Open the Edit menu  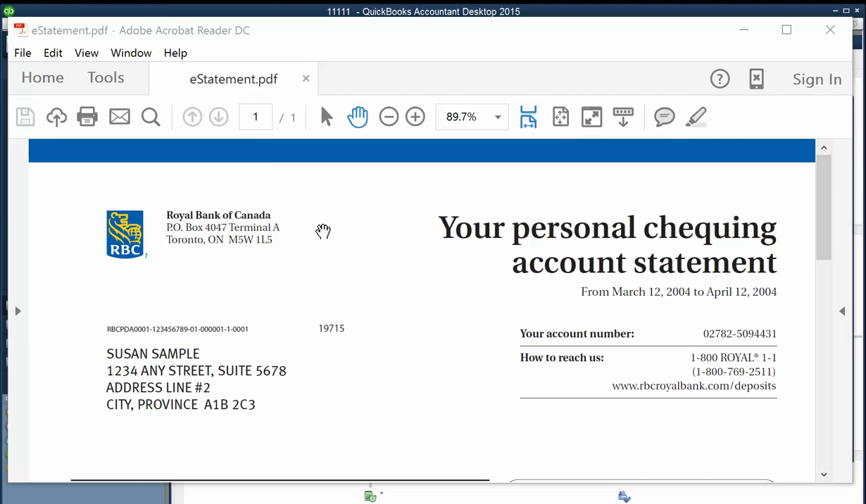click(53, 53)
